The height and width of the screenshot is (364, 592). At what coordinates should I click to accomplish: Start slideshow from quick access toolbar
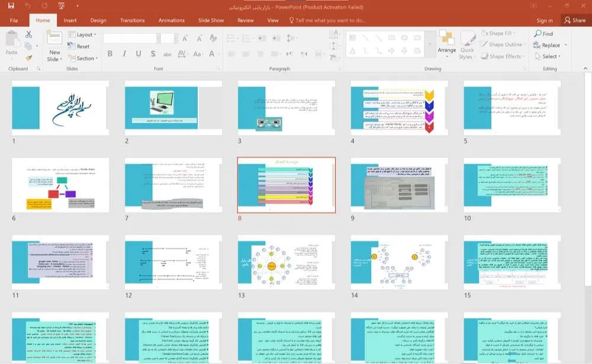pyautogui.click(x=61, y=6)
